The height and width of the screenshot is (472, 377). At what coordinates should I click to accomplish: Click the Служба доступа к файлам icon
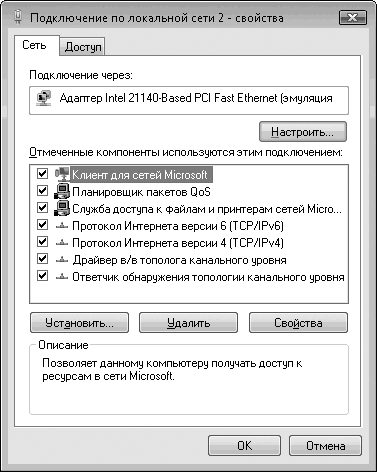click(62, 208)
